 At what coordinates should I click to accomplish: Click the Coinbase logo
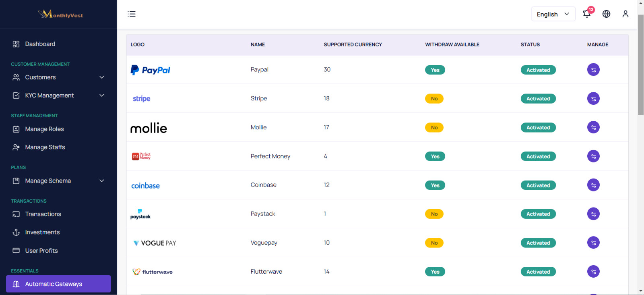click(x=145, y=186)
